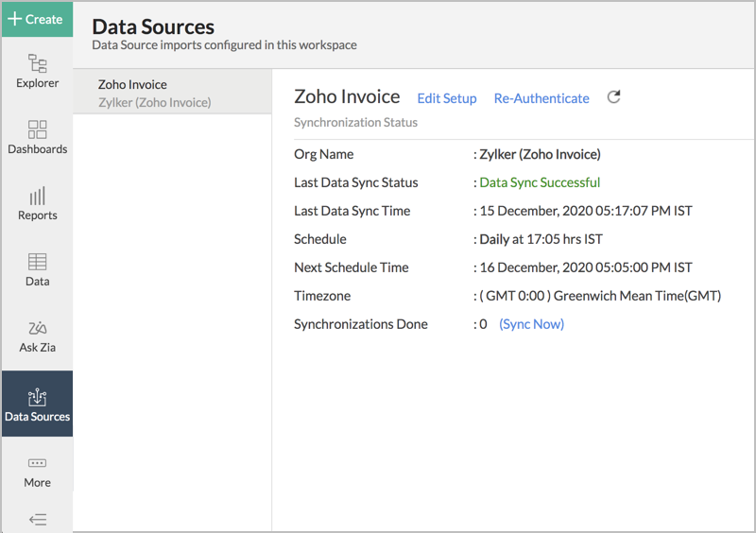Click the 'Daily at 17:05 hrs IST' schedule value
756x533 pixels.
coord(541,239)
